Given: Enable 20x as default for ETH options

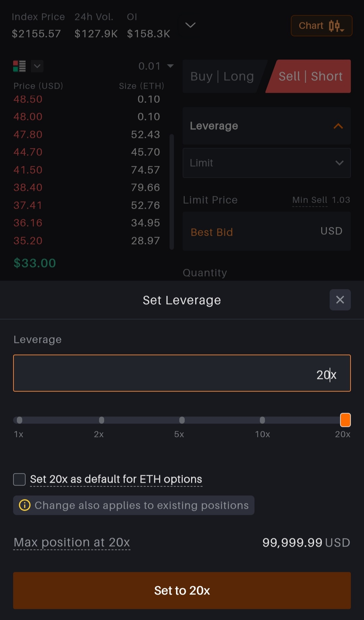Looking at the screenshot, I should pyautogui.click(x=20, y=479).
